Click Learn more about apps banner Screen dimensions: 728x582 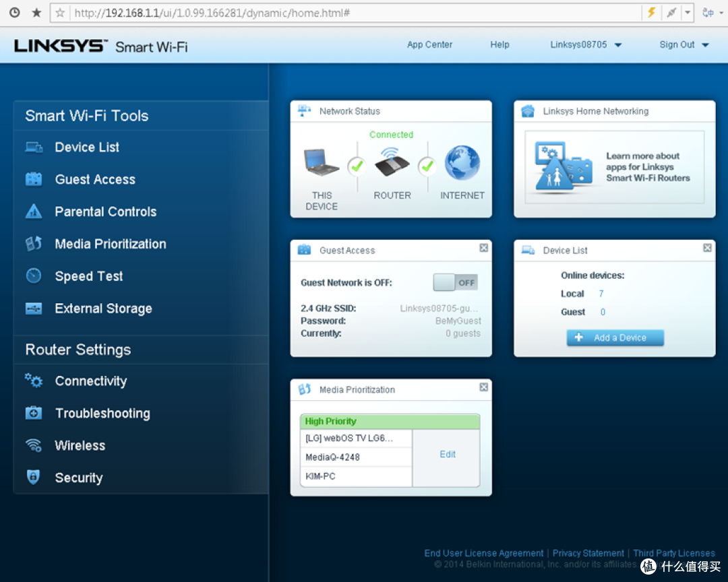[614, 167]
